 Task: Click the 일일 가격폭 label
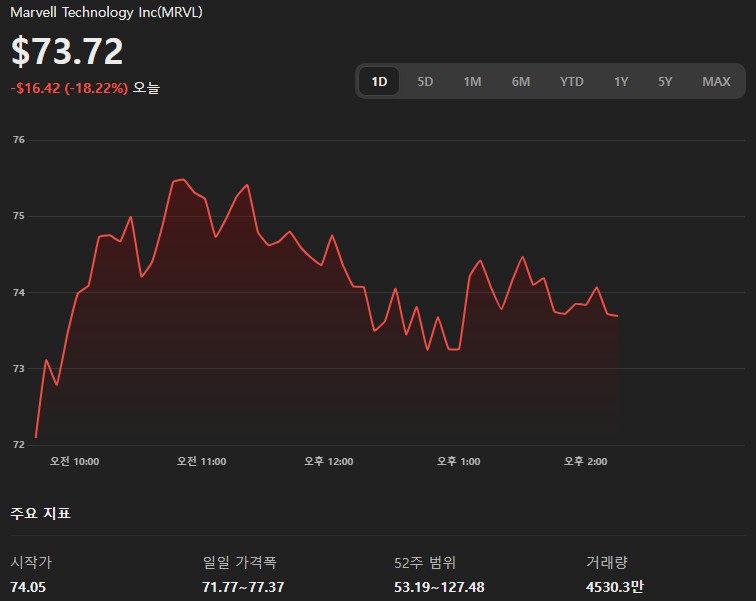click(x=240, y=562)
